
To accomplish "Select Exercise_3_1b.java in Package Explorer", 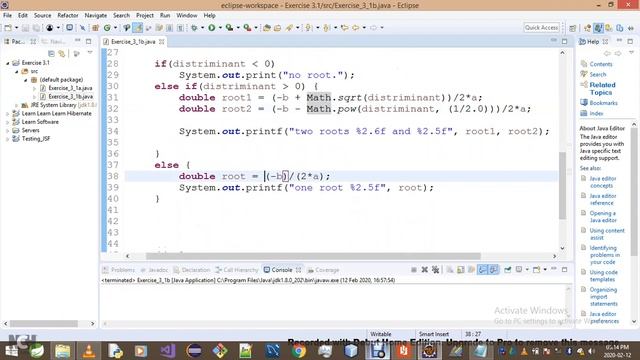I will click(71, 97).
